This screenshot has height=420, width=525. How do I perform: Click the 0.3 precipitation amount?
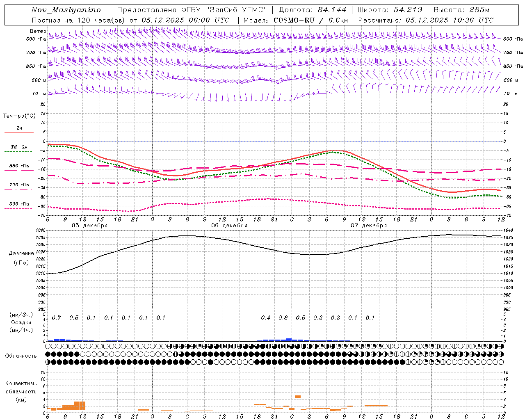coord(336,317)
